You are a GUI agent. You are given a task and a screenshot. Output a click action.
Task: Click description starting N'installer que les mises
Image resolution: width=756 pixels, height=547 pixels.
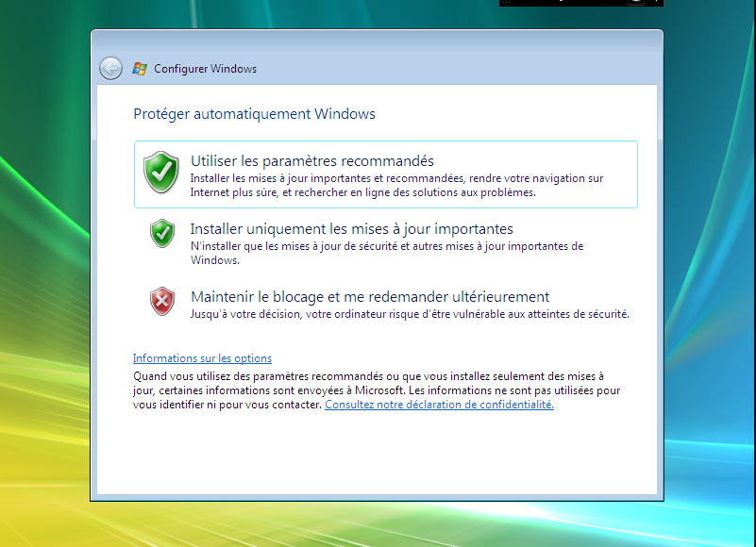point(387,253)
